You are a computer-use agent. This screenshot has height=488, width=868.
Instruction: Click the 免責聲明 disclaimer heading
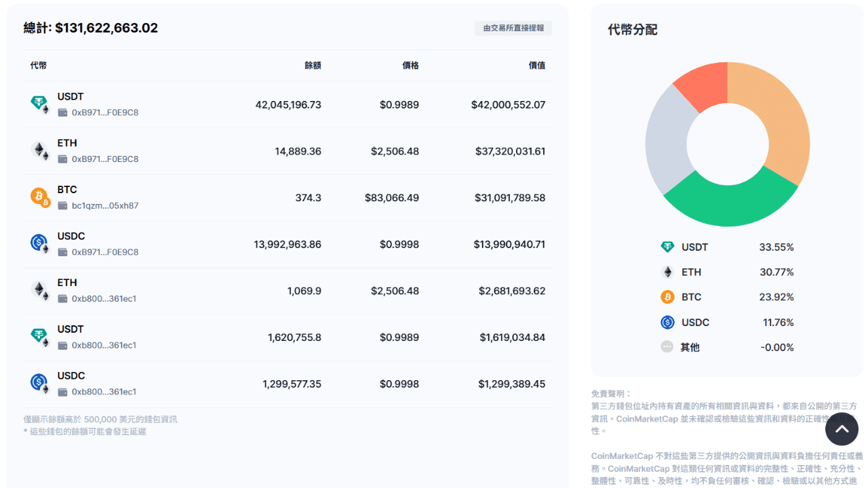(611, 394)
